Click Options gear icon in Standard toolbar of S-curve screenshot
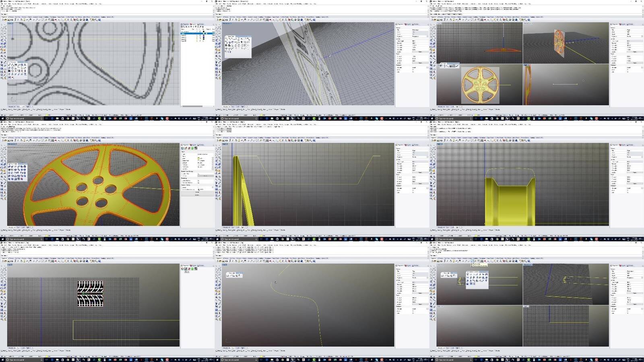 coord(308,261)
